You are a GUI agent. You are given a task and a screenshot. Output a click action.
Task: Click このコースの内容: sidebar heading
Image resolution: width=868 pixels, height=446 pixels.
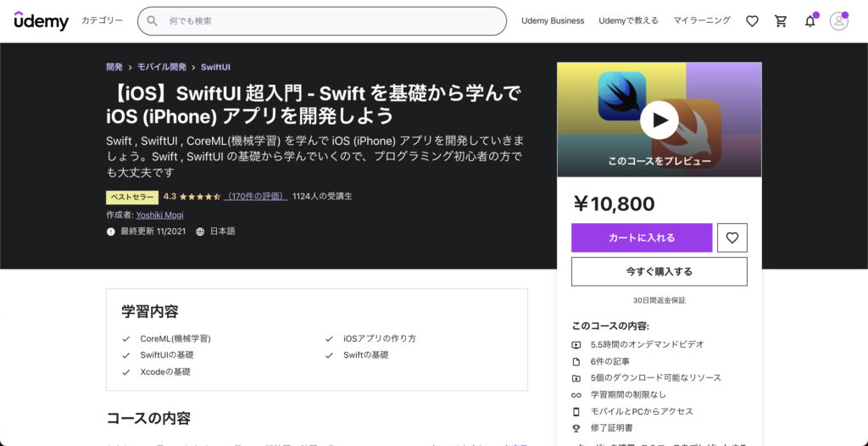point(610,326)
